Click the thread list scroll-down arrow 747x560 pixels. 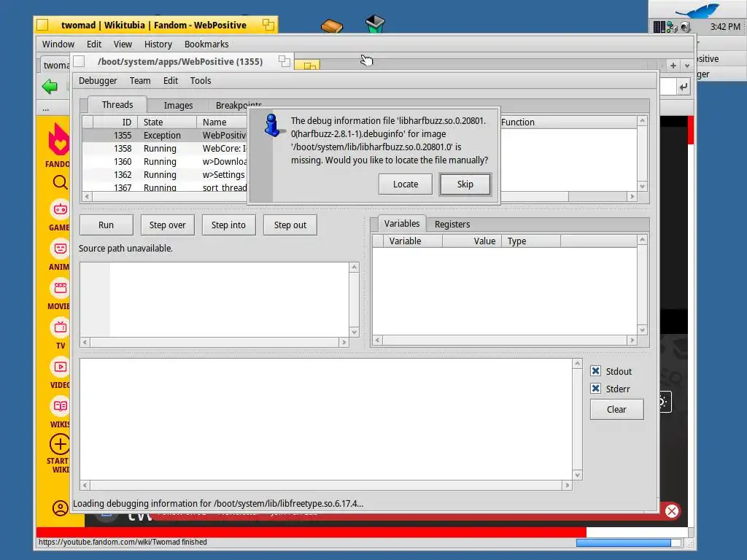pyautogui.click(x=642, y=187)
